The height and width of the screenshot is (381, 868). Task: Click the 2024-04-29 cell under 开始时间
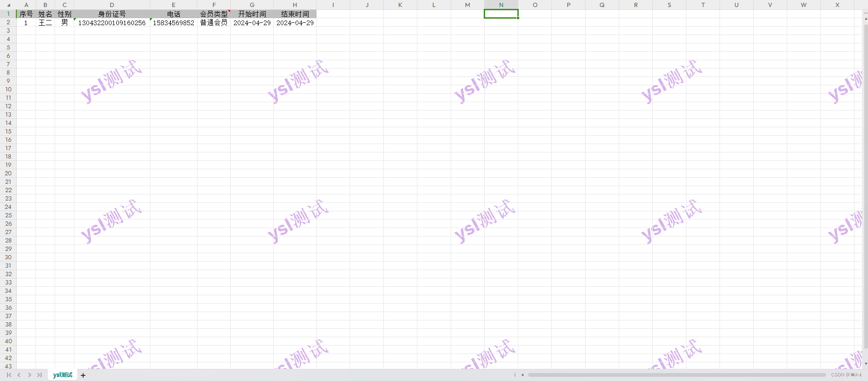[252, 22]
